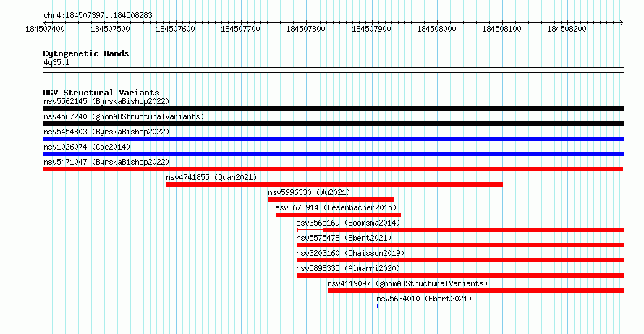Click the nsv4119097 (gnomADStructuralVariants) label

pyautogui.click(x=407, y=283)
